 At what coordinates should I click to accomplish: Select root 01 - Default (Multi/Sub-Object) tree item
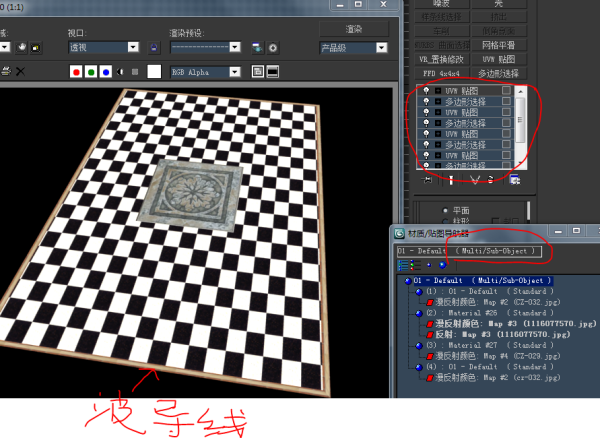click(x=483, y=280)
